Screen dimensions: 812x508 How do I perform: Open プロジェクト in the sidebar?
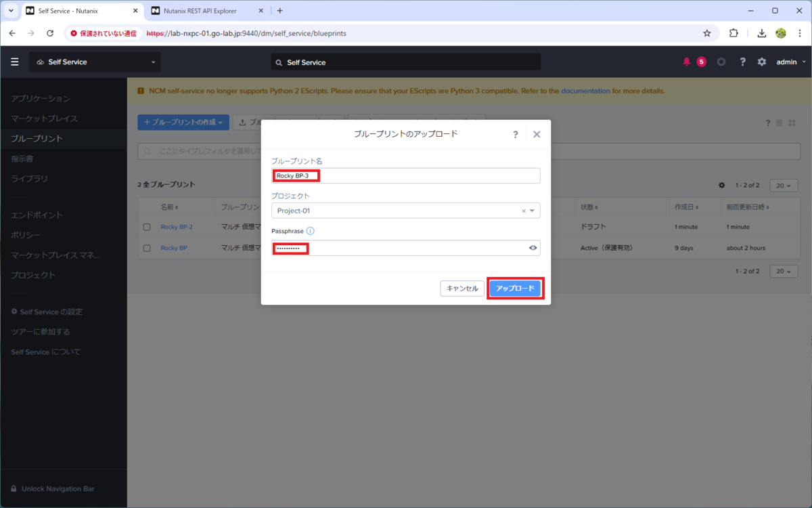[33, 275]
